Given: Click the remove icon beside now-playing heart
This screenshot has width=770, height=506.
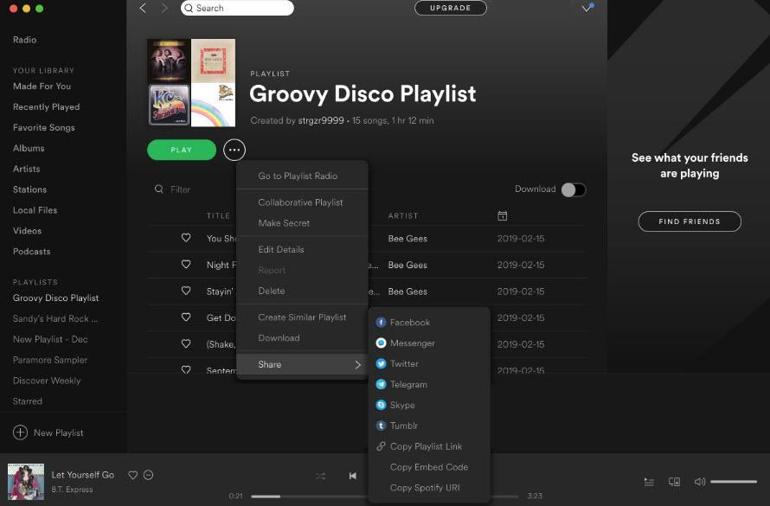Looking at the screenshot, I should [x=148, y=475].
